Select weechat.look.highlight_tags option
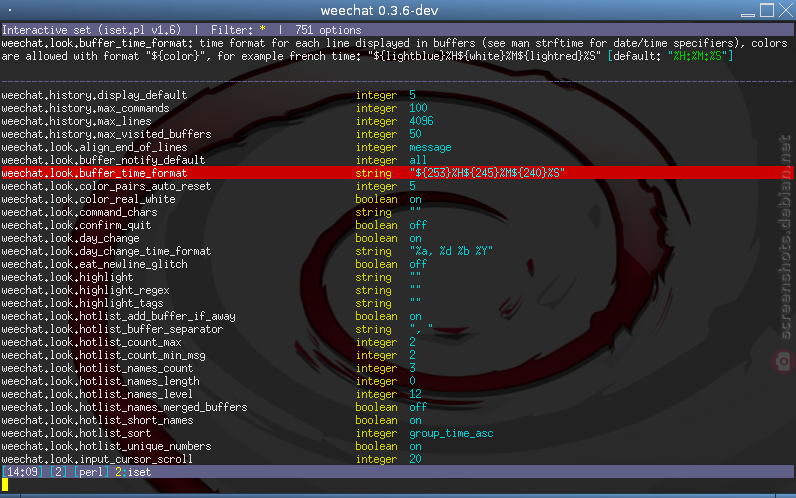This screenshot has height=498, width=796. pyautogui.click(x=398, y=304)
